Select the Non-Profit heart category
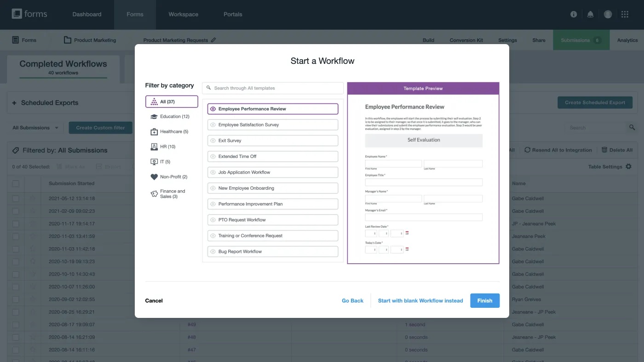Viewport: 644px width, 362px height. (x=154, y=177)
